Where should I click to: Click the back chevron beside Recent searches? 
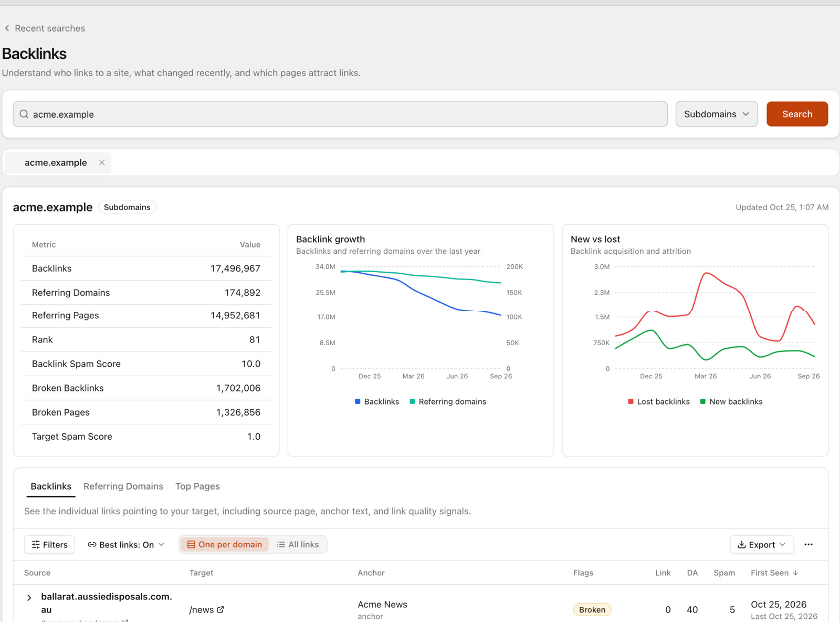pyautogui.click(x=7, y=28)
